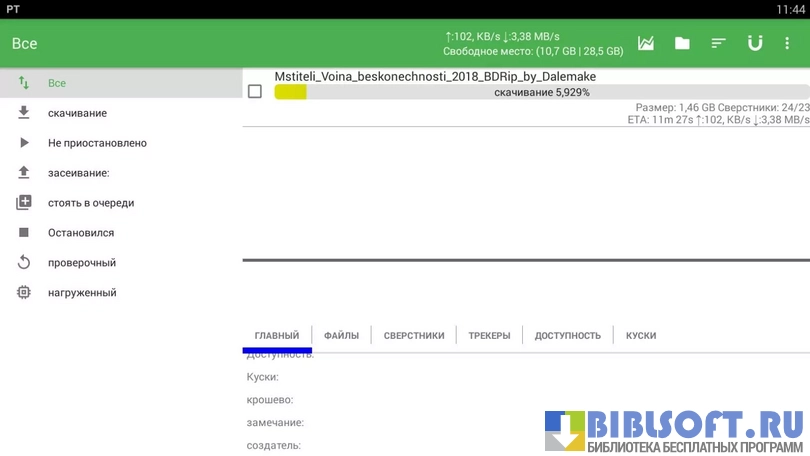The width and height of the screenshot is (810, 456).
Task: Select the "нагруженный" filter item
Action: tap(82, 293)
